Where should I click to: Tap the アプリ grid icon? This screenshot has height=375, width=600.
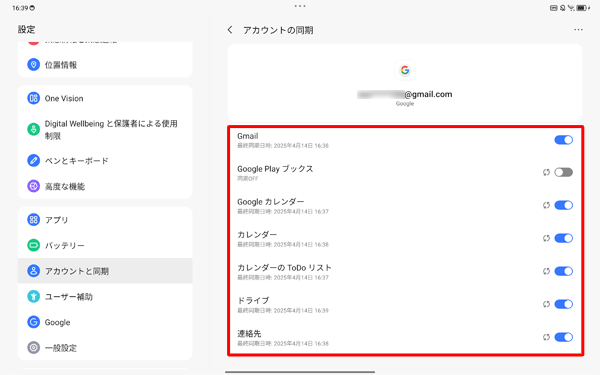34,220
